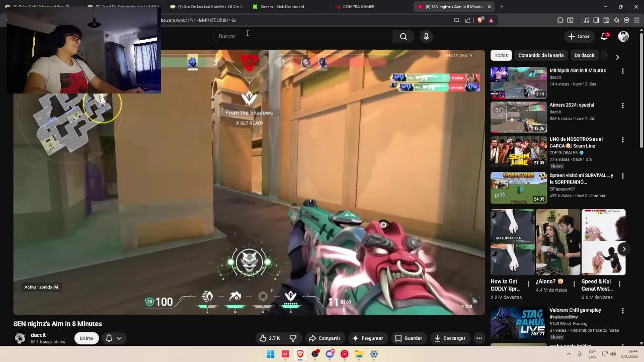Open YouTube notifications bell

[x=604, y=36]
